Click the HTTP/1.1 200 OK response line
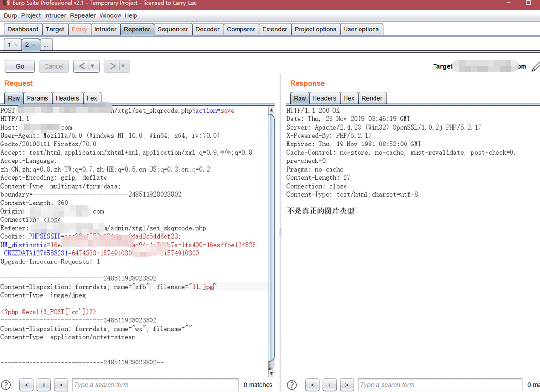This screenshot has width=540, height=392. tap(313, 111)
